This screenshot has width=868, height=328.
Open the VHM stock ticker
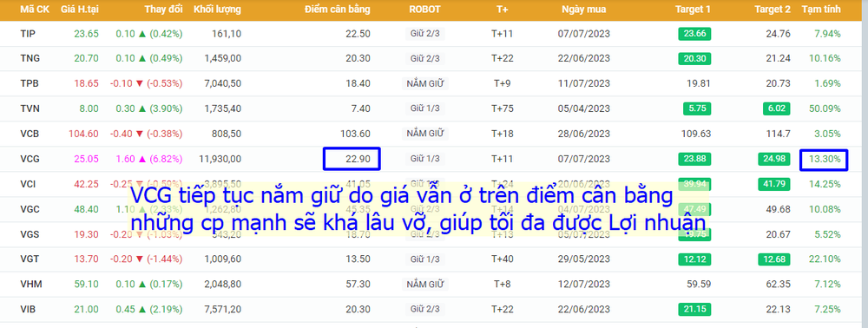tap(31, 285)
